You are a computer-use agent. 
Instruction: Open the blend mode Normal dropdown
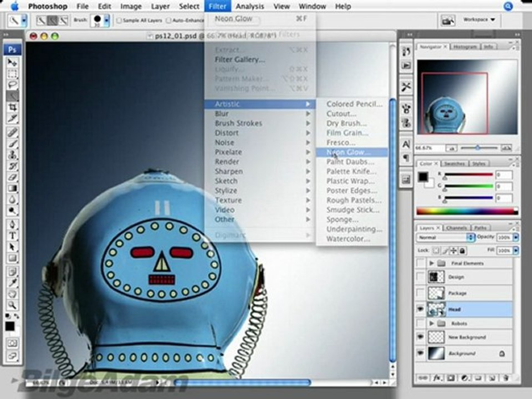point(445,238)
